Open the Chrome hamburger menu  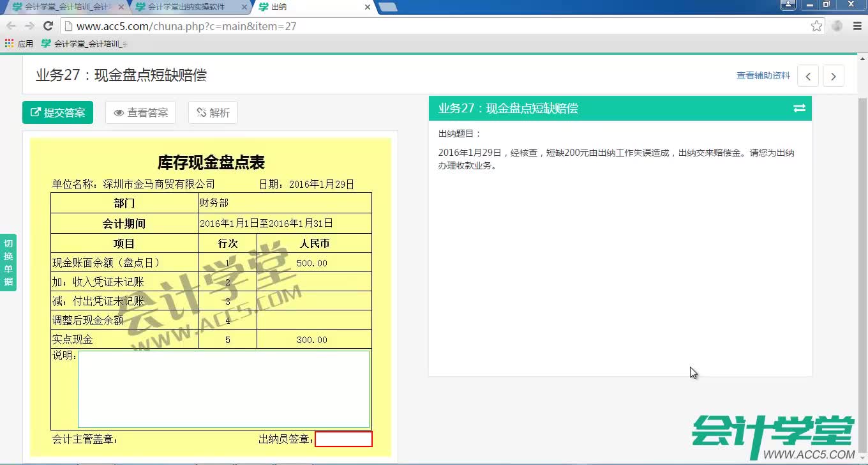[856, 26]
